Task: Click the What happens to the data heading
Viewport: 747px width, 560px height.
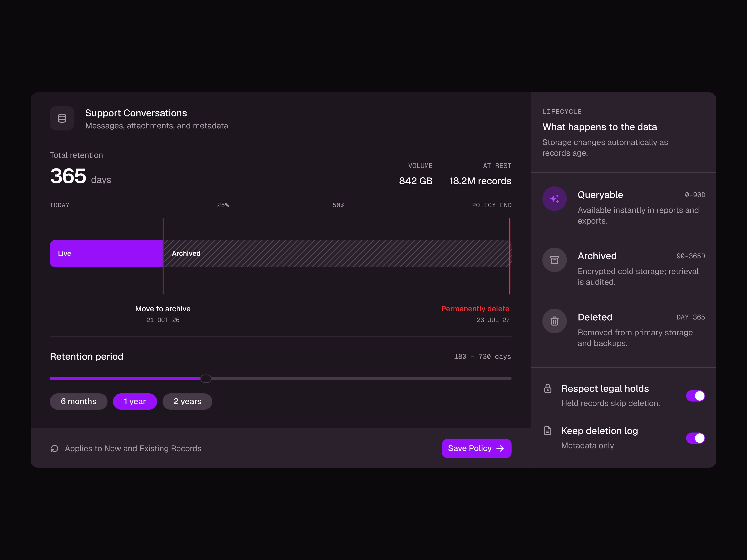Action: [x=600, y=127]
